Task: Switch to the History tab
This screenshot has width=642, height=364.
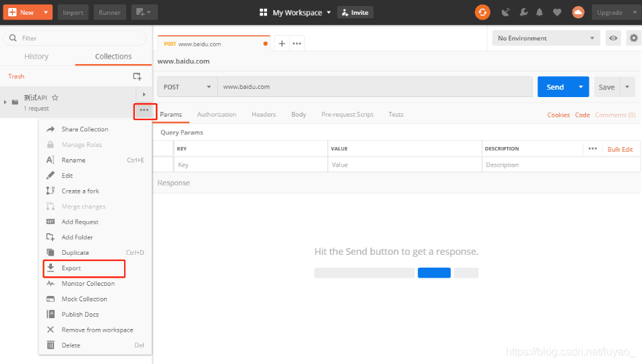Action: (36, 57)
